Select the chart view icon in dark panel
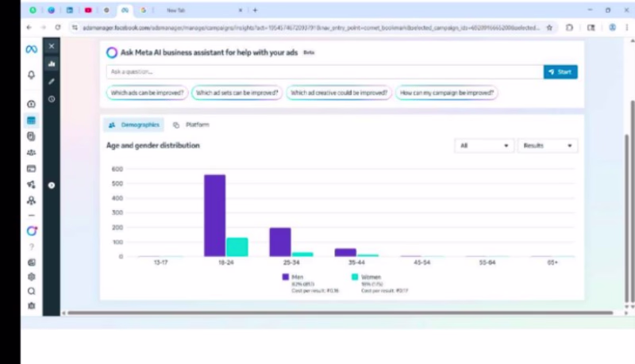The image size is (635, 364). [52, 64]
